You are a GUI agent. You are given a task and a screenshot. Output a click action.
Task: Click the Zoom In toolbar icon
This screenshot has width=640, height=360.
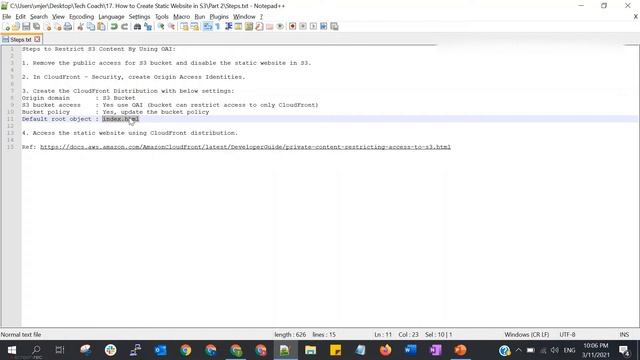coord(161,27)
